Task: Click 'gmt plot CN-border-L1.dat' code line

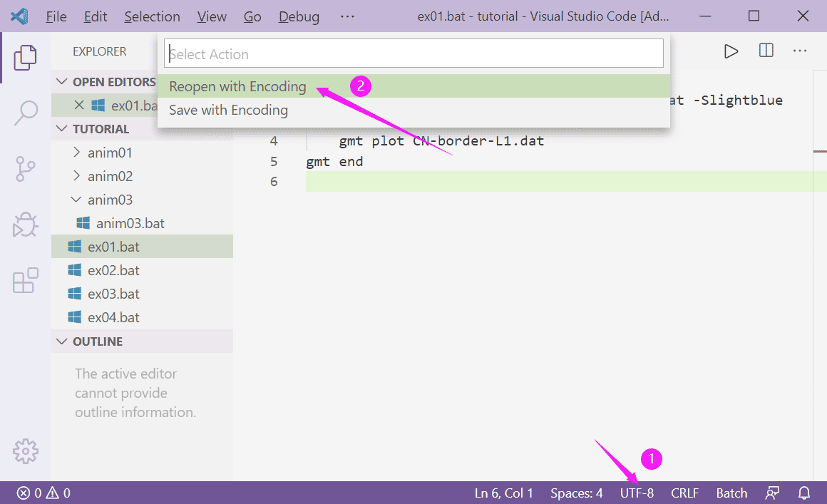Action: point(441,140)
